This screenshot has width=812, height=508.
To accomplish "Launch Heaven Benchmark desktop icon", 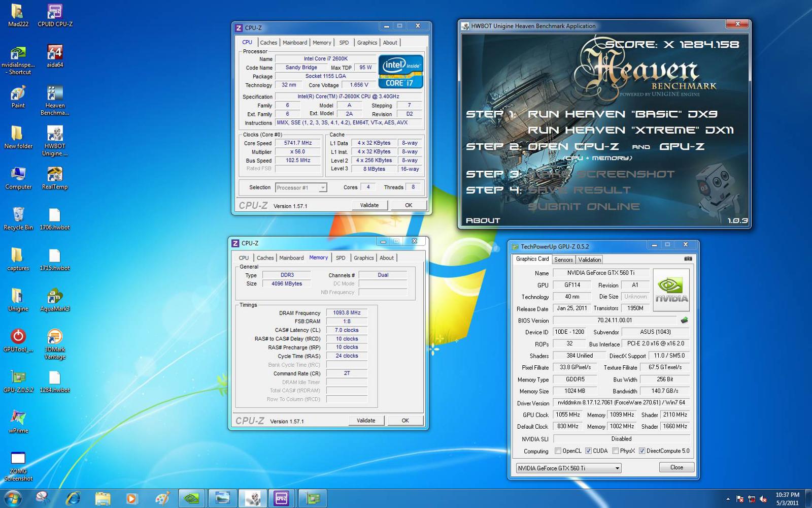I will click(55, 100).
